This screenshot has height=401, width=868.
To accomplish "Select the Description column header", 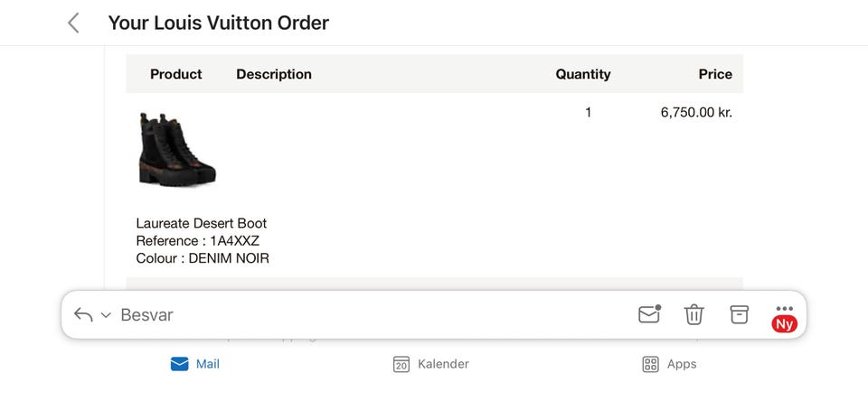I will click(274, 74).
